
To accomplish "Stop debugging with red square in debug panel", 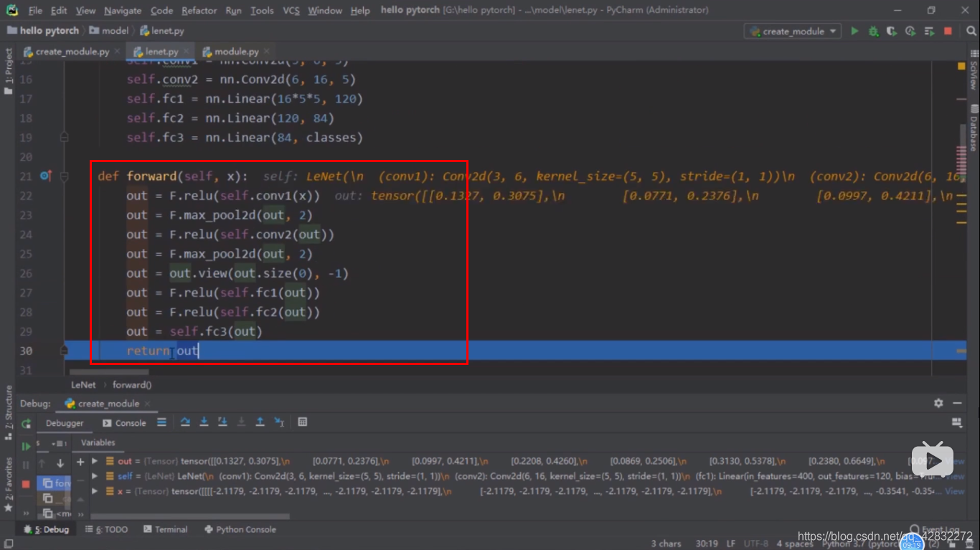I will pyautogui.click(x=26, y=484).
